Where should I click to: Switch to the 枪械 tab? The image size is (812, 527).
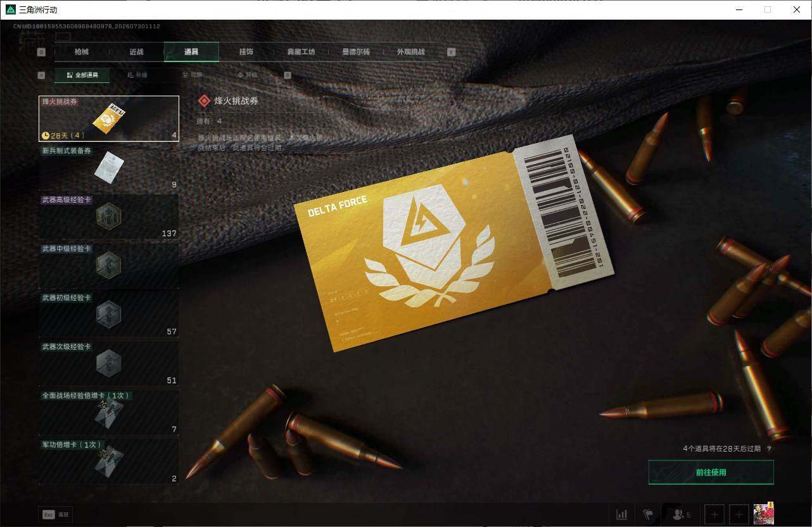point(82,52)
